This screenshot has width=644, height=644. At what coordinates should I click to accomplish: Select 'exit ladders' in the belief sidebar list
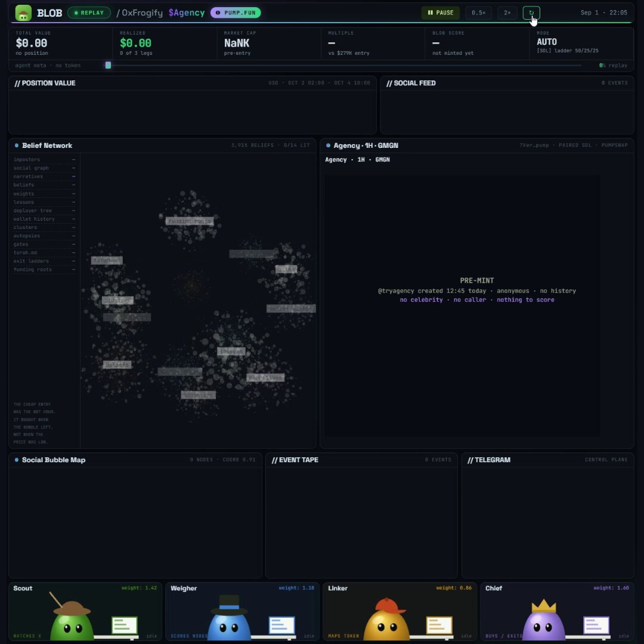(44, 261)
